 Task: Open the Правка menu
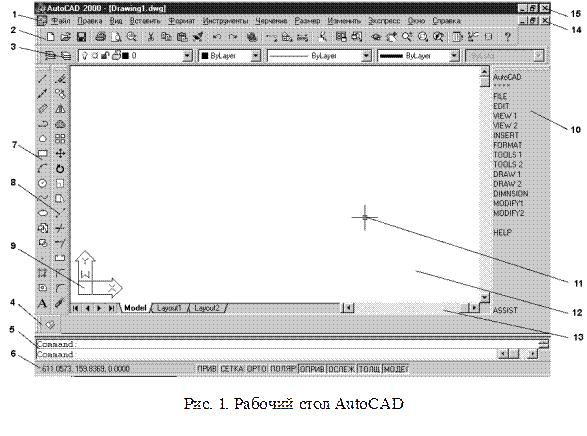(x=89, y=21)
